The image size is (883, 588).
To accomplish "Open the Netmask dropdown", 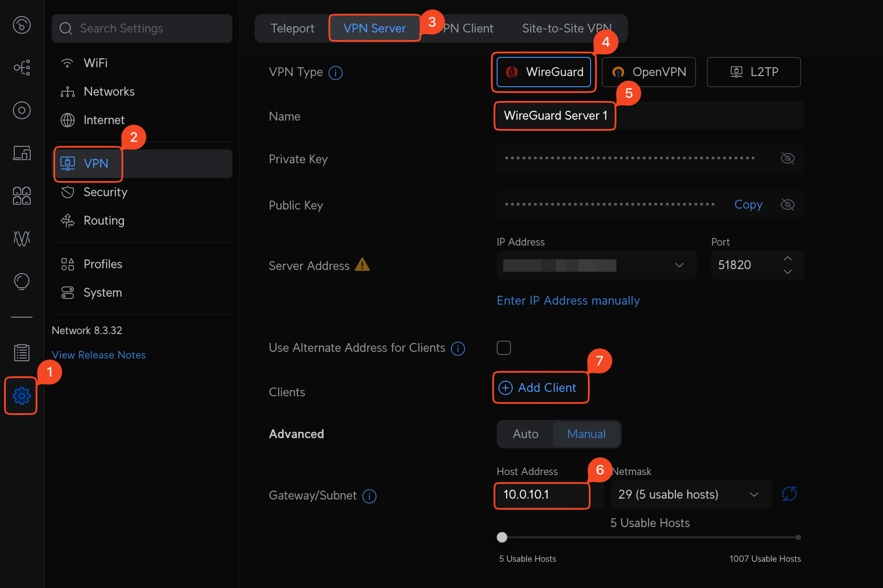I will pyautogui.click(x=691, y=495).
